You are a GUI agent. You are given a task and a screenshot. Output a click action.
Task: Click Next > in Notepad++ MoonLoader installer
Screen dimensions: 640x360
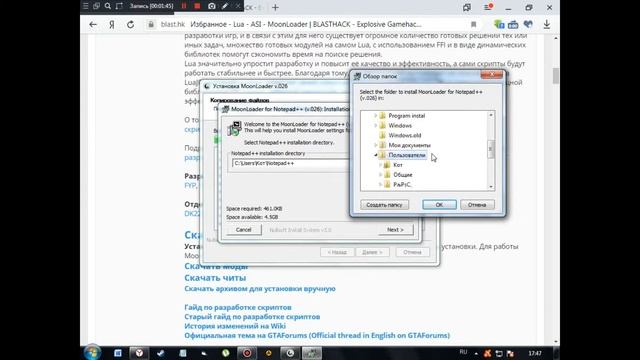point(395,230)
